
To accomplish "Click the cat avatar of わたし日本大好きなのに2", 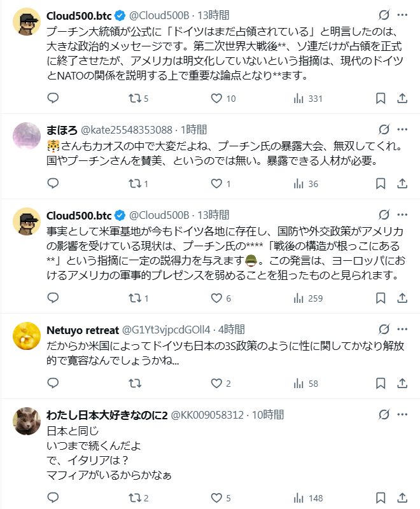I will 27,421.
